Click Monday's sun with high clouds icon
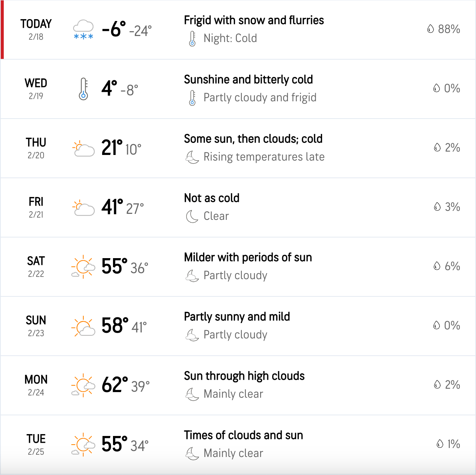 [83, 385]
